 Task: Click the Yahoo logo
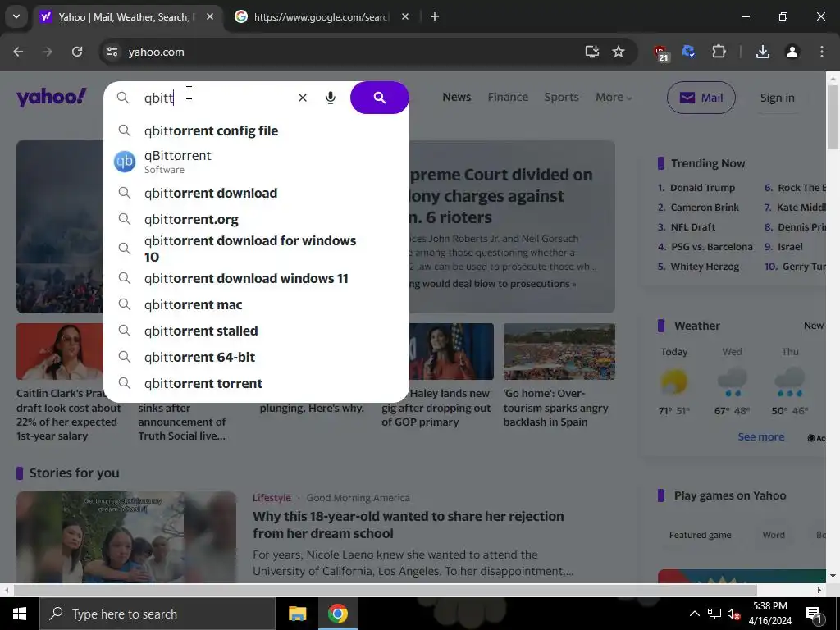coord(52,97)
